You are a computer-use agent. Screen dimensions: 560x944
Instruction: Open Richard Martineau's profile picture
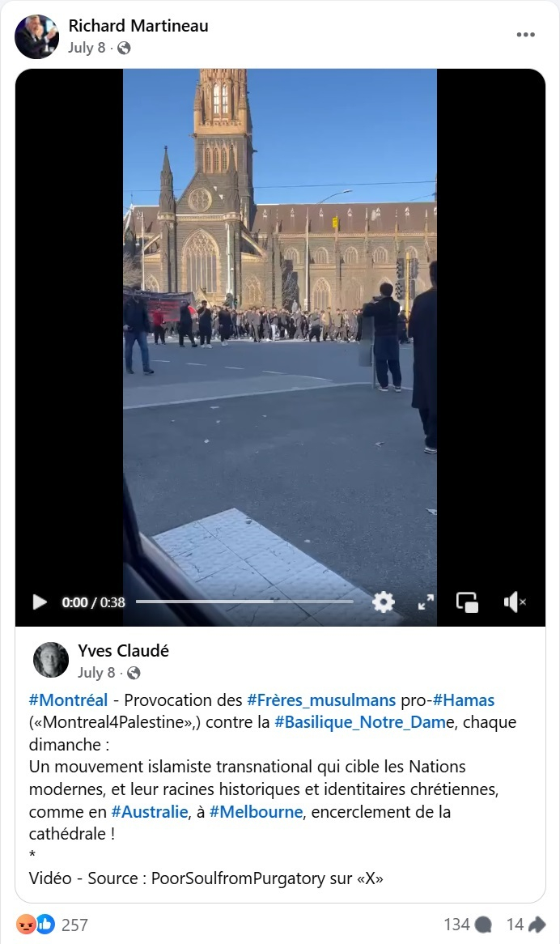click(36, 36)
